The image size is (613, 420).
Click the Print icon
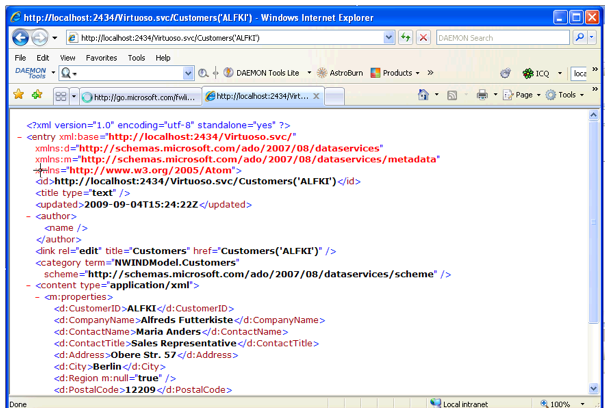click(482, 95)
